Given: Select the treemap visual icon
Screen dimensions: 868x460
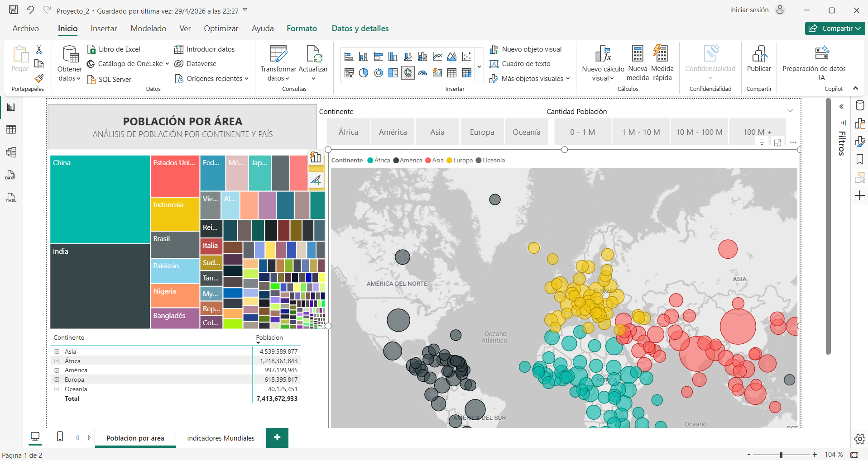Looking at the screenshot, I should 393,73.
